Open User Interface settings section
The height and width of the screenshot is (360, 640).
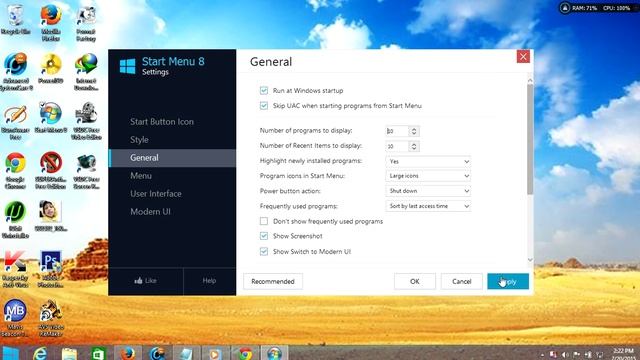156,194
